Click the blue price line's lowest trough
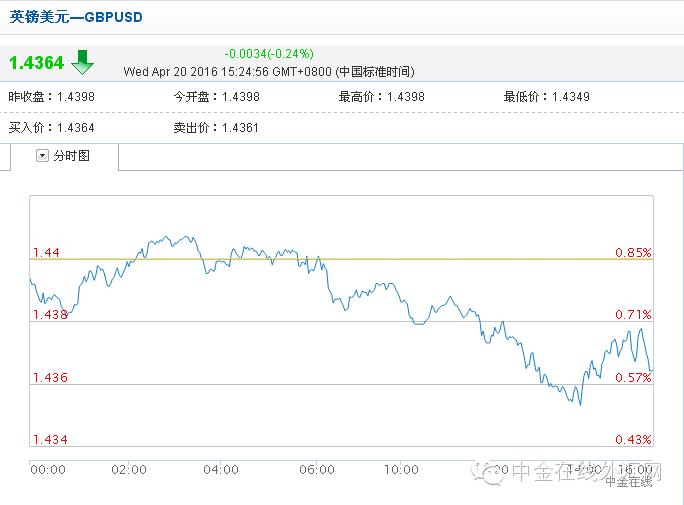 [x=580, y=404]
